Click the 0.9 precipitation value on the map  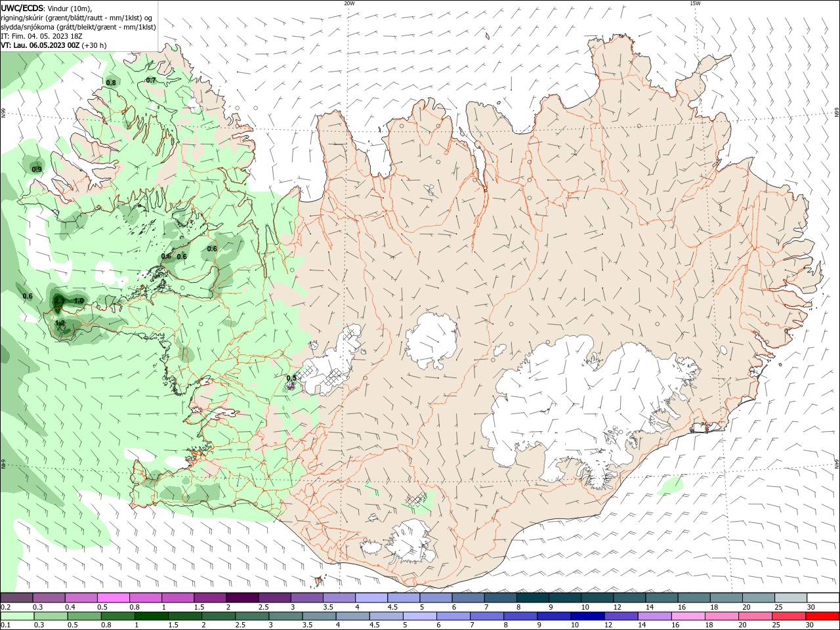click(x=37, y=169)
